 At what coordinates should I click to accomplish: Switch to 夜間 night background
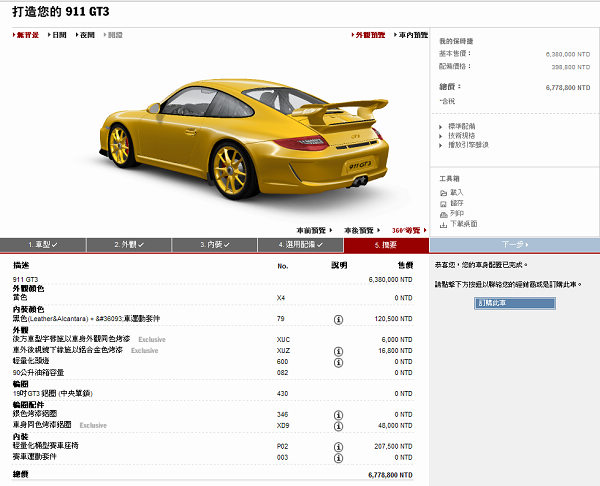pos(86,35)
